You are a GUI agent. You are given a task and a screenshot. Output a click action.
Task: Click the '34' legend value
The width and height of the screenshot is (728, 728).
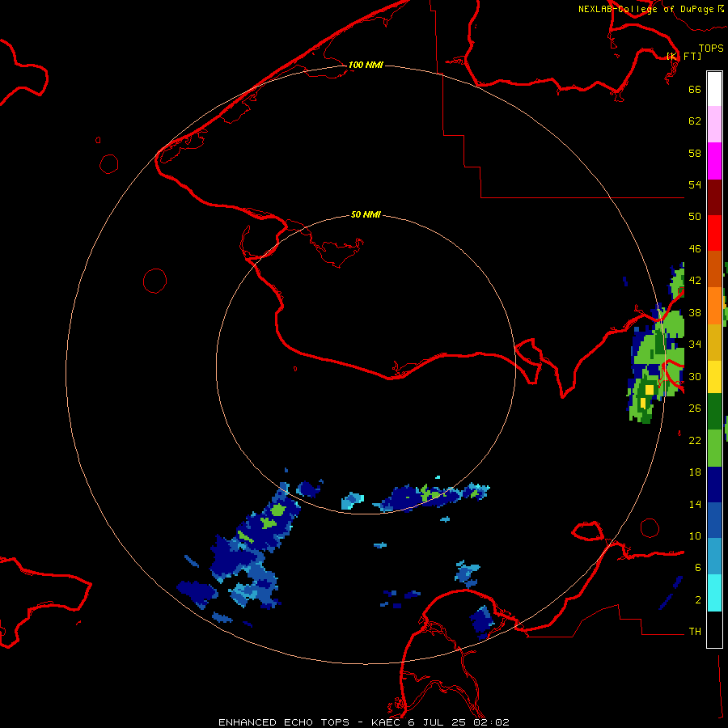tap(695, 344)
